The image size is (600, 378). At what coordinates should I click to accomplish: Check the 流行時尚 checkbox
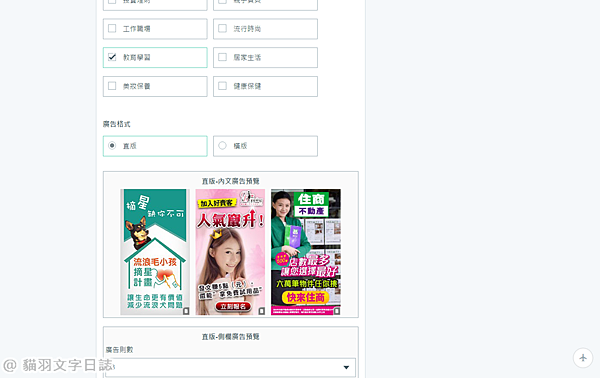(222, 28)
